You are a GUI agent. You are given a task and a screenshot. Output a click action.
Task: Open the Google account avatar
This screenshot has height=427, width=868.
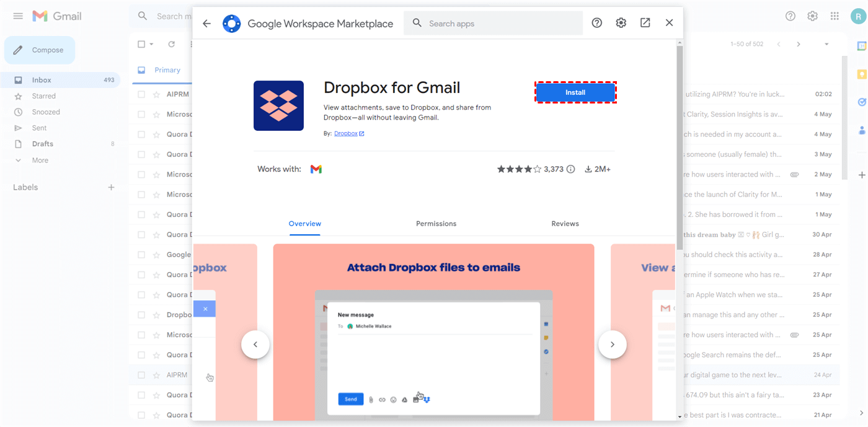tap(859, 16)
